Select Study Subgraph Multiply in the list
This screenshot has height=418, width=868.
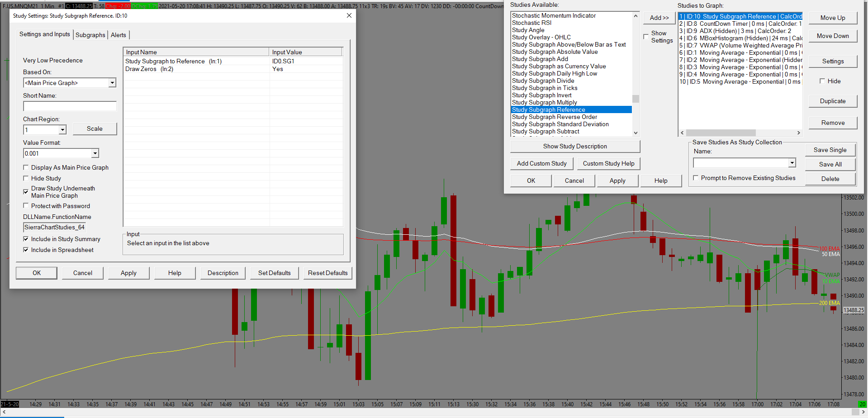[572, 102]
